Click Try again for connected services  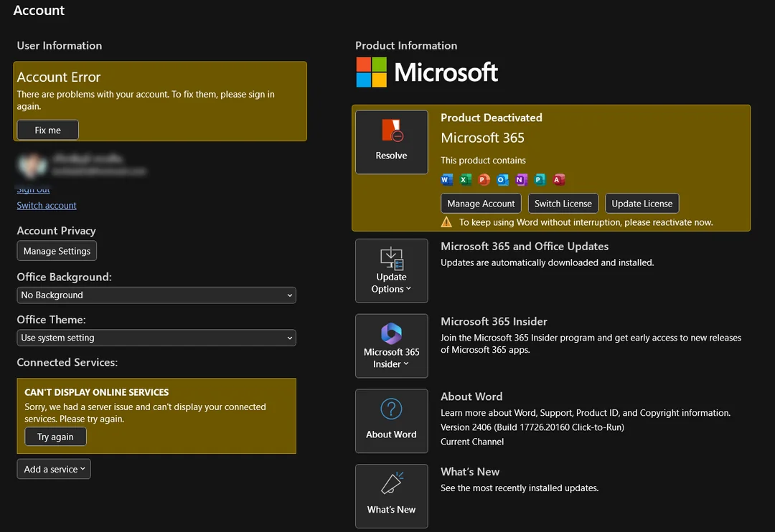tap(55, 437)
